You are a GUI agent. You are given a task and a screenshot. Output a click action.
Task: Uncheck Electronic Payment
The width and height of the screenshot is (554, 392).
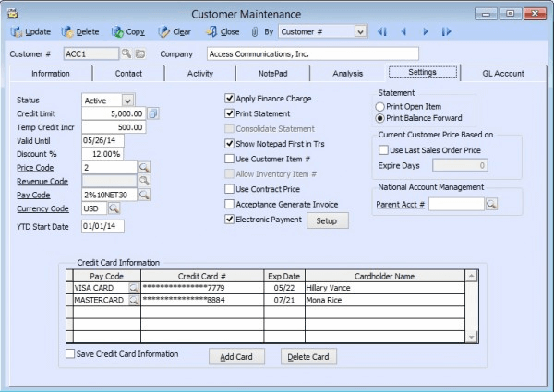pyautogui.click(x=229, y=220)
